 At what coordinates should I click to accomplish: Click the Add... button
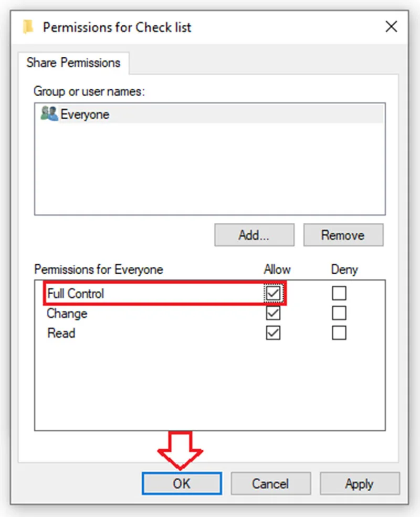point(254,235)
